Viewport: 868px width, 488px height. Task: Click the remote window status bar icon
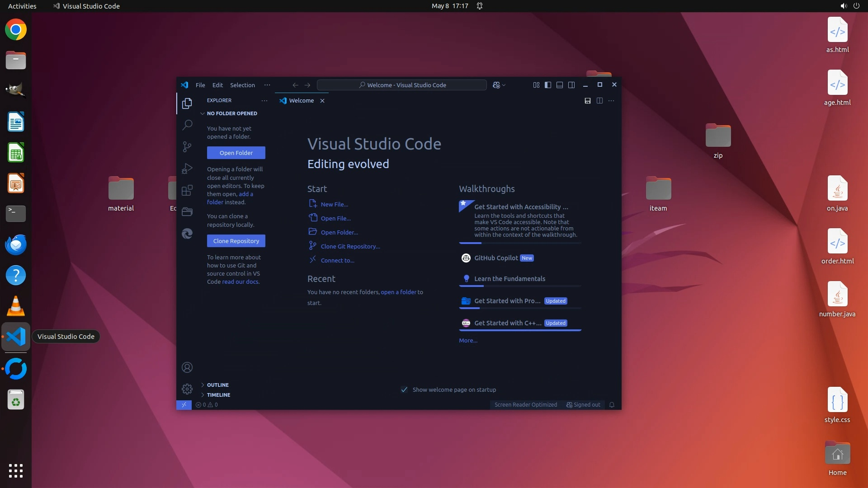184,405
